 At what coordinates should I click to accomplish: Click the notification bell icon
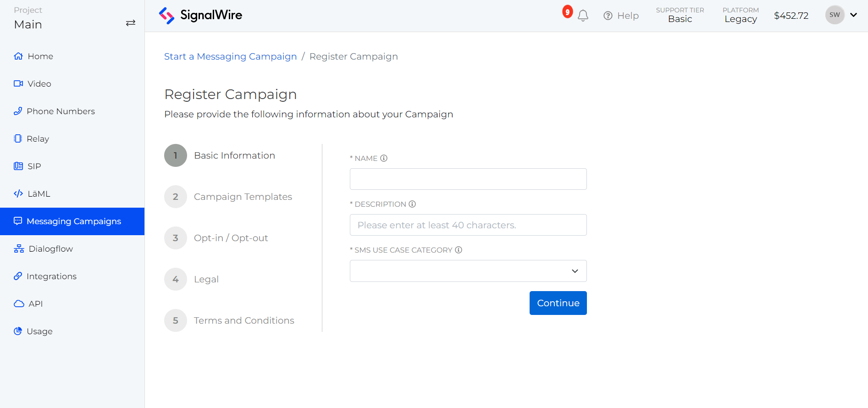click(x=583, y=16)
